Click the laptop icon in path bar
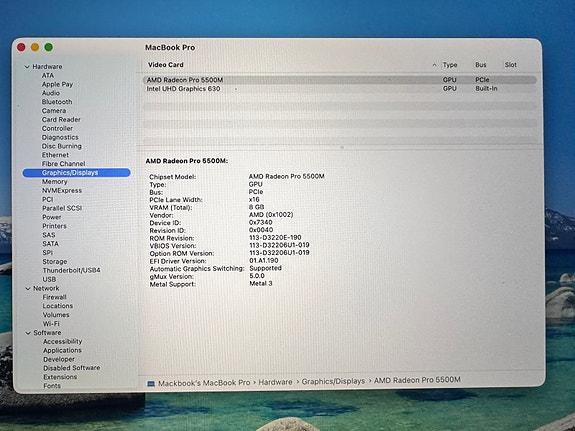Screen dimensions: 575x431 [x=151, y=383]
